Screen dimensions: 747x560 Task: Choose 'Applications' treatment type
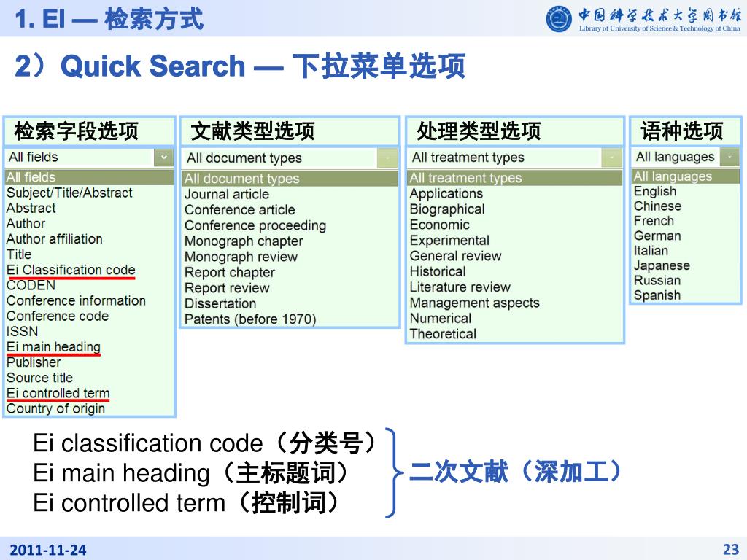[x=446, y=194]
